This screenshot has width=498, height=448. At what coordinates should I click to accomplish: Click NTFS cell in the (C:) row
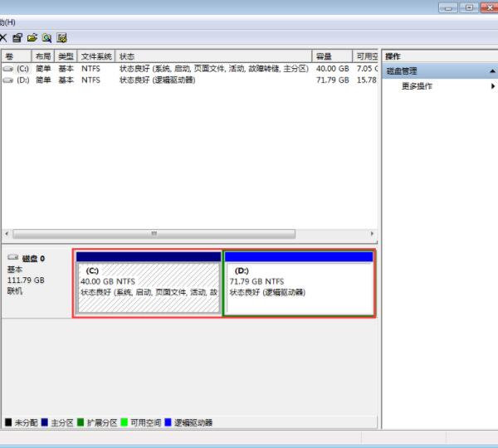point(90,69)
